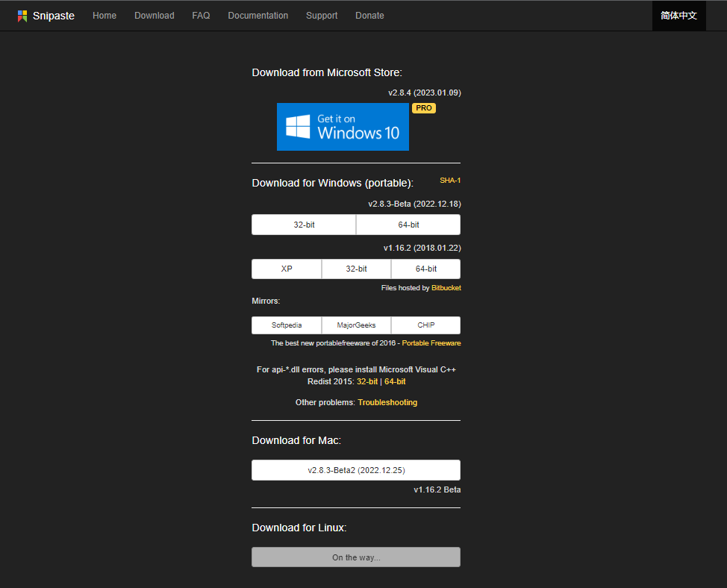The height and width of the screenshot is (588, 727).
Task: Click the Snipaste logo icon
Action: pos(22,16)
